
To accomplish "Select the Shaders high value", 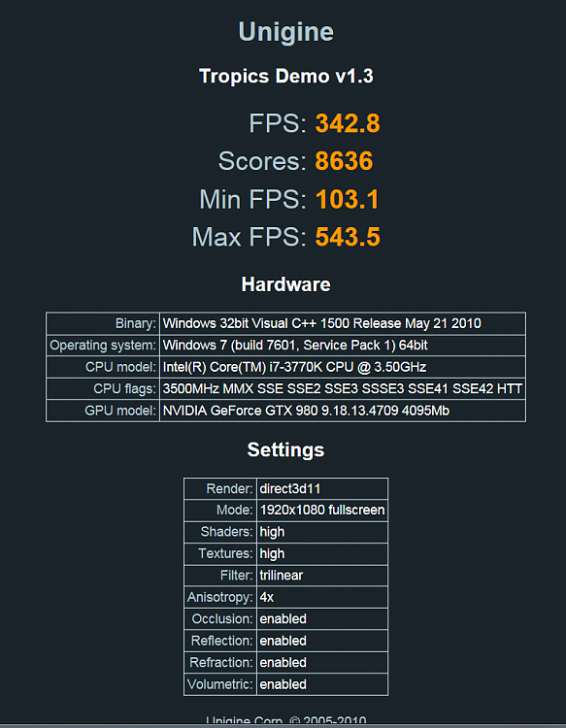I will (272, 532).
